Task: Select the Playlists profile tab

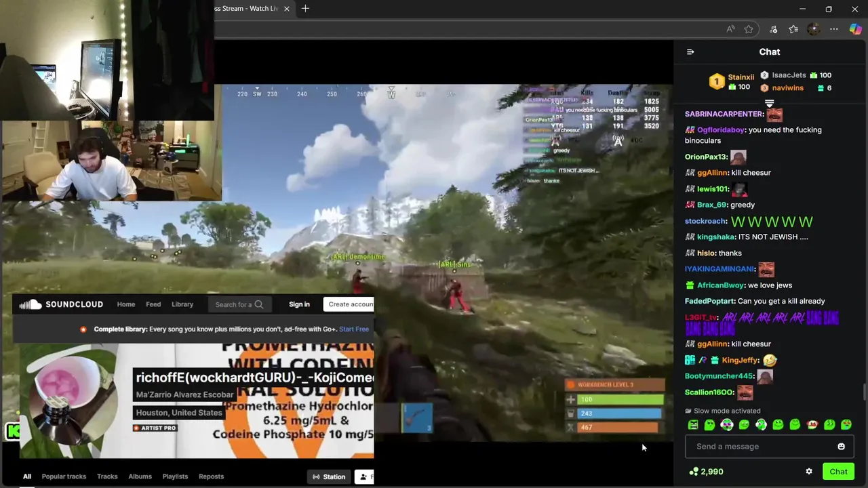Action: [x=175, y=476]
